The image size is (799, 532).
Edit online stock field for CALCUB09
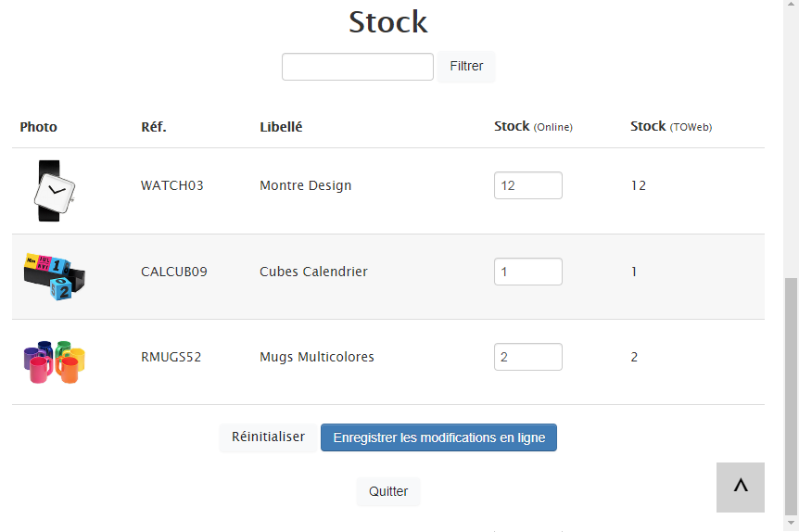[x=528, y=272]
